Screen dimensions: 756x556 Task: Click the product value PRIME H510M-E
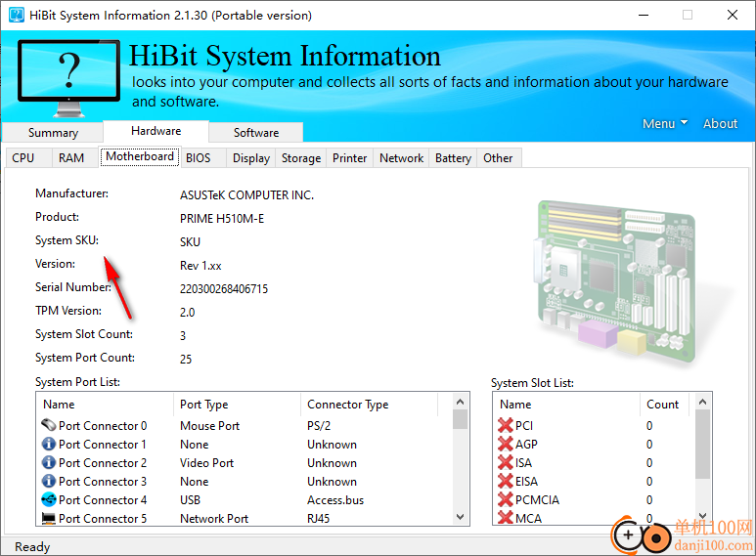[x=222, y=219]
